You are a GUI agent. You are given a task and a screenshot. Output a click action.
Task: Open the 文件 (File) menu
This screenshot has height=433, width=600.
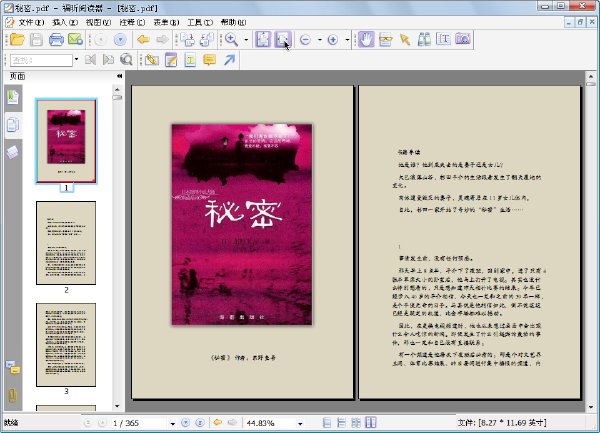pos(31,23)
